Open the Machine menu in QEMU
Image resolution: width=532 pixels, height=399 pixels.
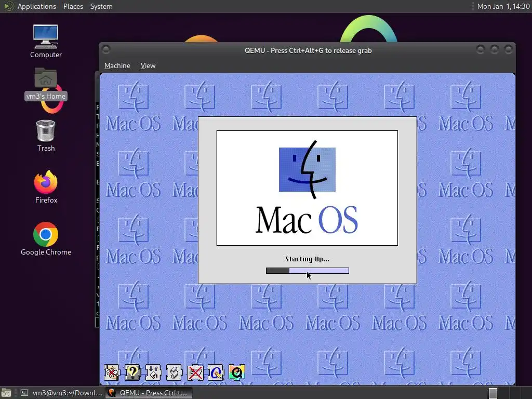coord(117,66)
